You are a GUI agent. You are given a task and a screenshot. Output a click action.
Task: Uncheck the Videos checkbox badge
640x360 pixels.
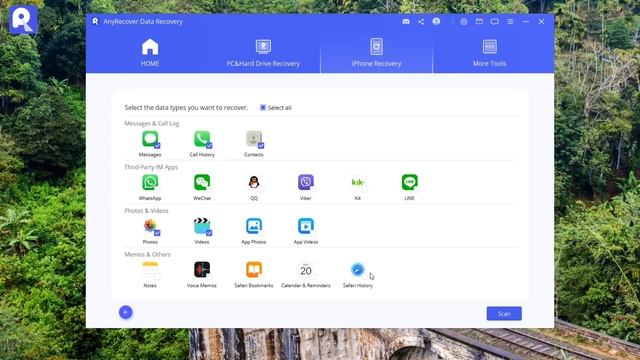coord(209,233)
